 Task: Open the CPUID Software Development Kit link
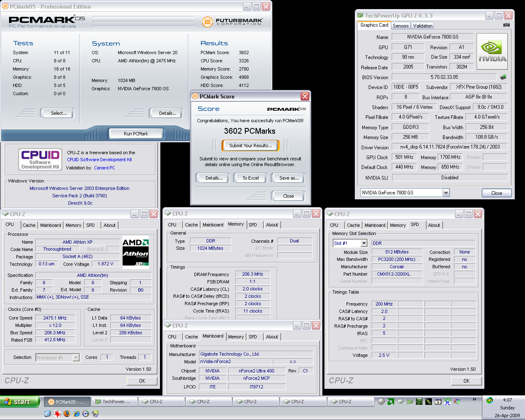click(99, 160)
